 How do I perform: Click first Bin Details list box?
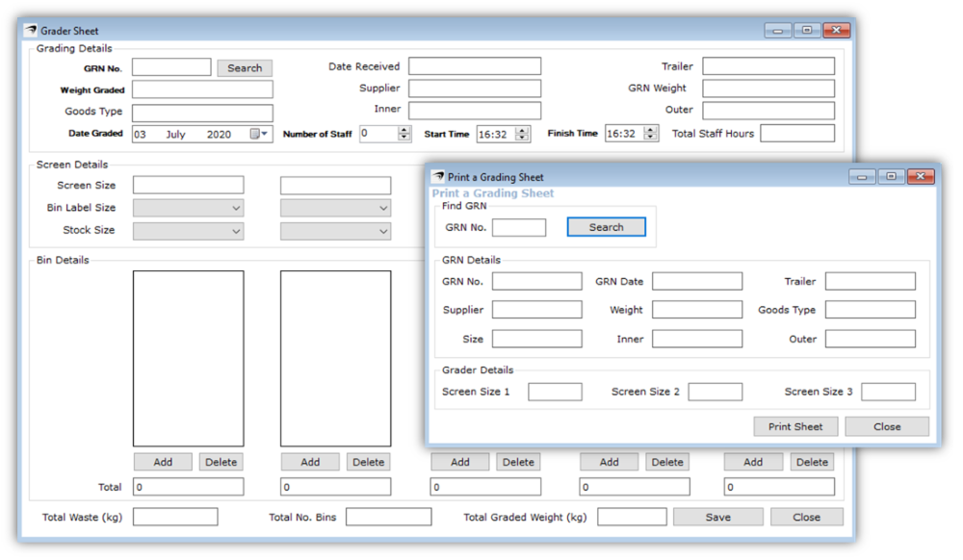pyautogui.click(x=189, y=359)
